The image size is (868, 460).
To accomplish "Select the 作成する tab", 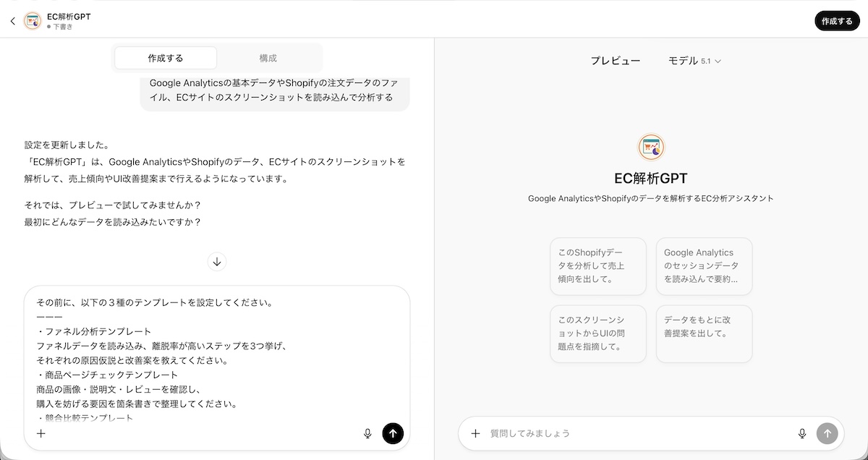I will coord(165,57).
